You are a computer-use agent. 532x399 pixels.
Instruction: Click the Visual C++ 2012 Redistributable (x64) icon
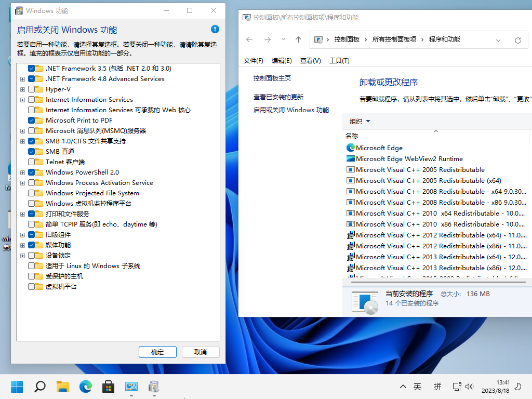pyautogui.click(x=350, y=235)
